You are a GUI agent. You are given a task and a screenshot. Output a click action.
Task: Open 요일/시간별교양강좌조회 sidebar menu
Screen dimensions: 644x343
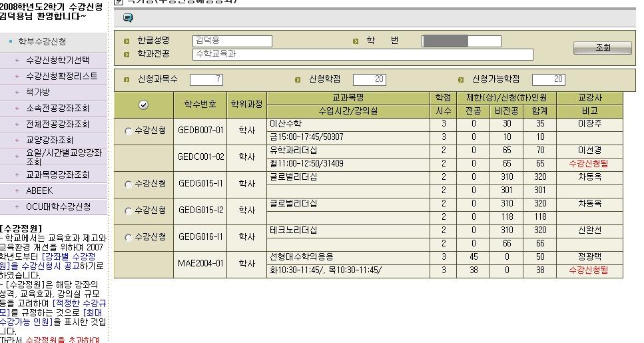[x=64, y=157]
